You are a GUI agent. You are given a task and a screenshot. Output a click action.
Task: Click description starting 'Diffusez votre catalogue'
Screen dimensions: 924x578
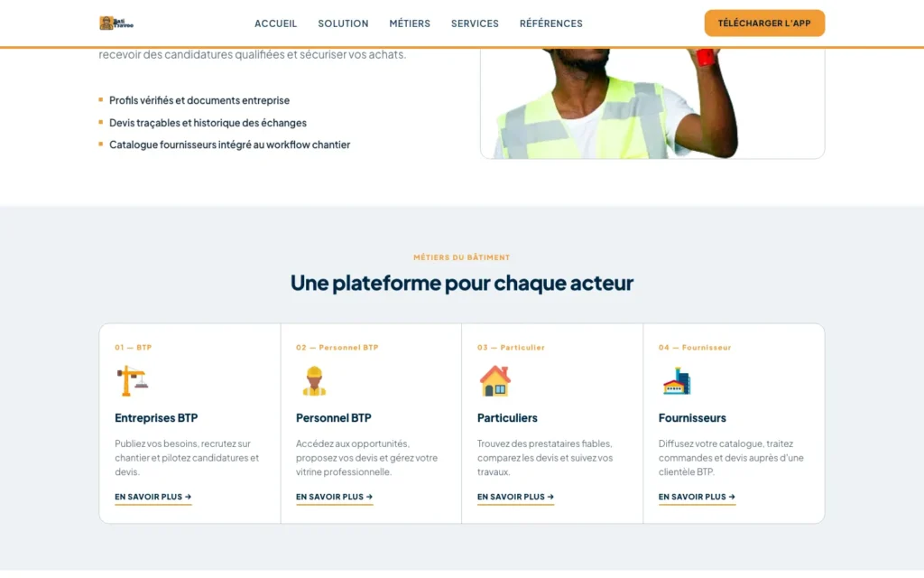click(731, 458)
